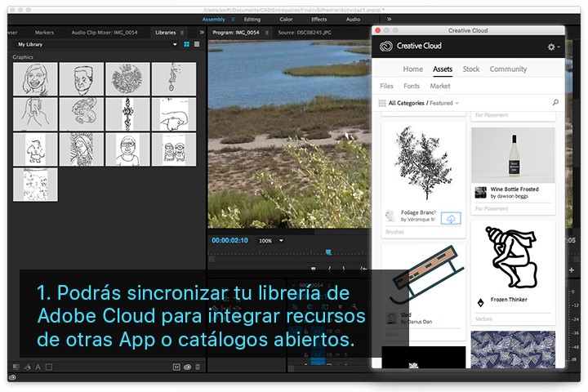Click the All Categories link

click(x=406, y=103)
